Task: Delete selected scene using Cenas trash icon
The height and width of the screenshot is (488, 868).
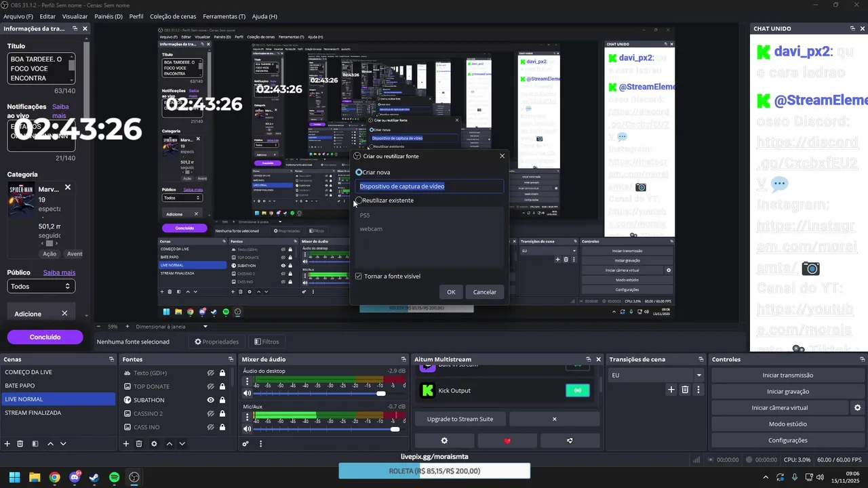Action: coord(20,444)
